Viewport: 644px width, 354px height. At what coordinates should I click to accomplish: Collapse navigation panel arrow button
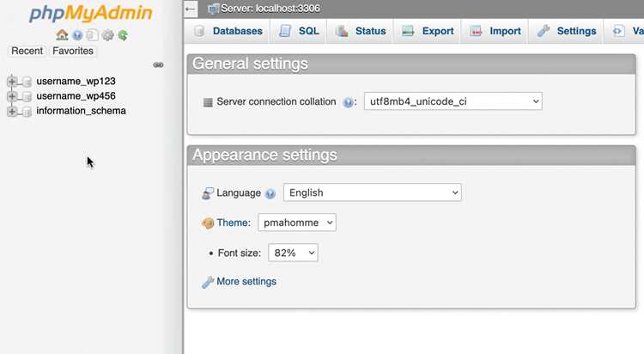(x=190, y=9)
